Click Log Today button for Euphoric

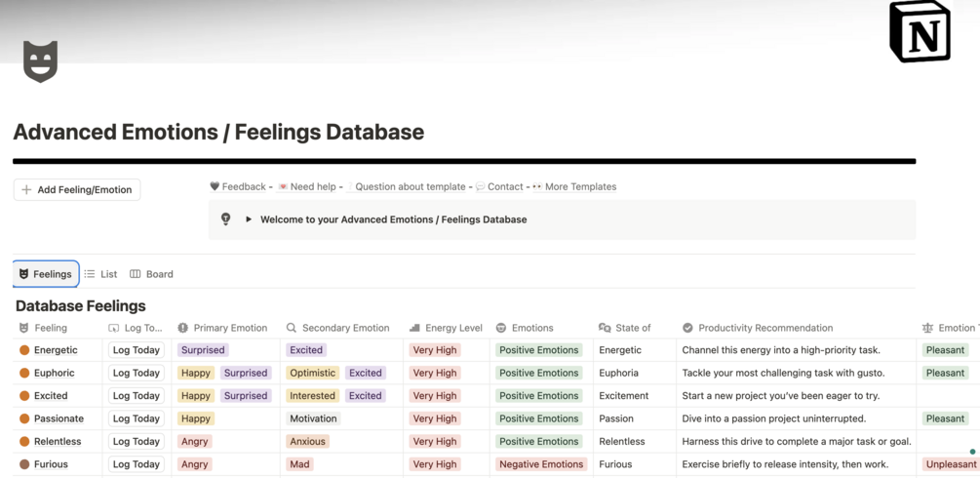[x=136, y=373]
